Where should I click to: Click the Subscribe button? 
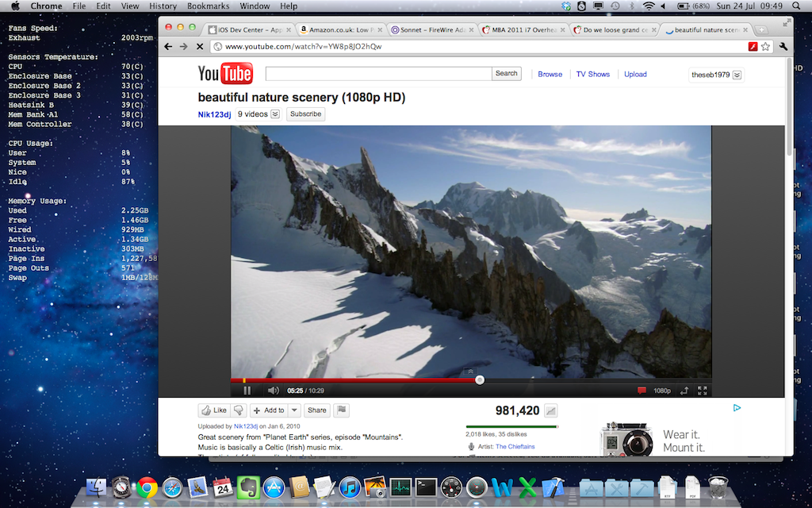tap(305, 114)
